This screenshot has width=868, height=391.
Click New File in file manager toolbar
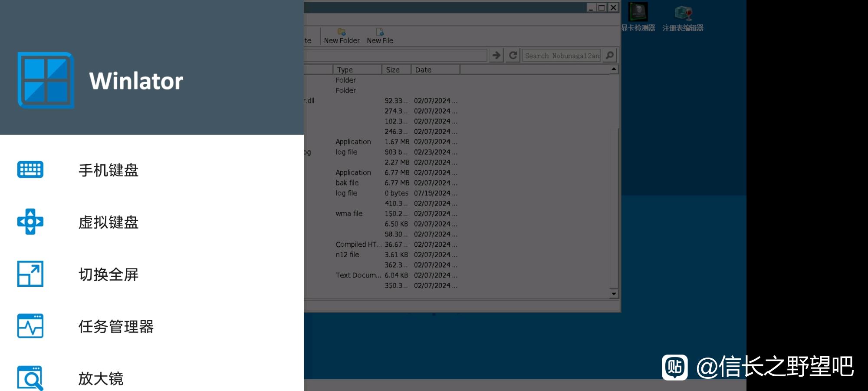(x=380, y=36)
